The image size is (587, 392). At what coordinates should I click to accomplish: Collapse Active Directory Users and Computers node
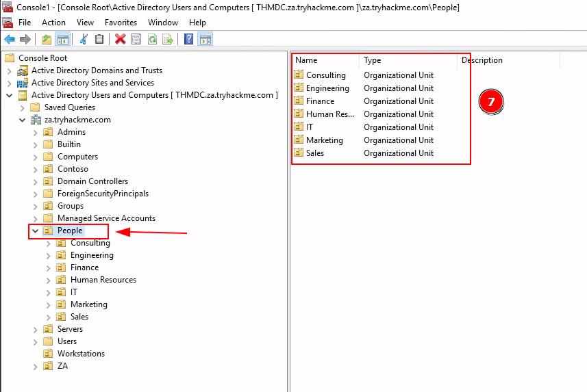tap(10, 95)
